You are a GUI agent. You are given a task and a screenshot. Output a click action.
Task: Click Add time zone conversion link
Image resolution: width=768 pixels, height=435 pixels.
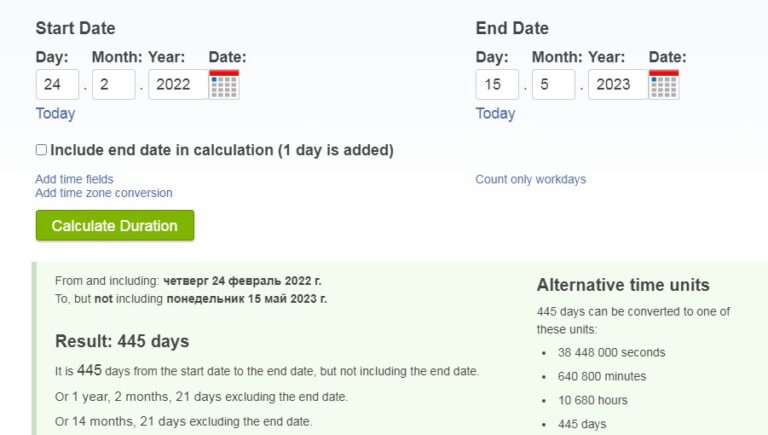(104, 193)
